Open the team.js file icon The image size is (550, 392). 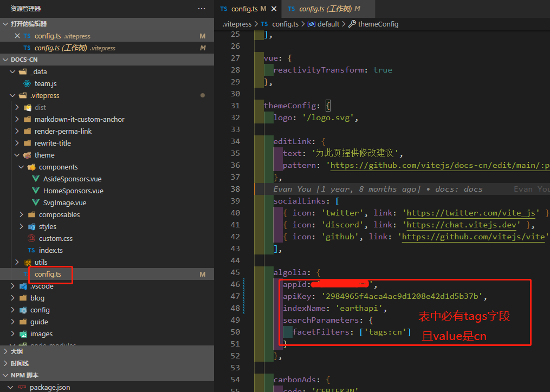point(27,83)
